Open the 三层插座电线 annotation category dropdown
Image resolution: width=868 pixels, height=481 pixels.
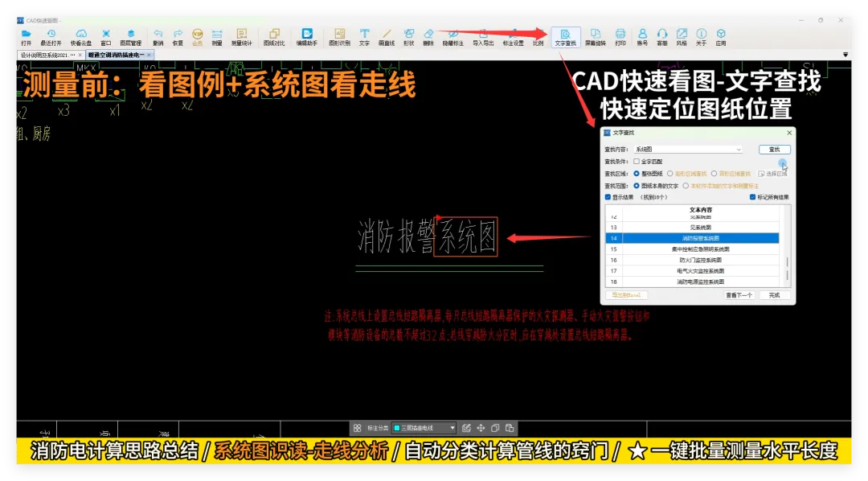tap(424, 428)
